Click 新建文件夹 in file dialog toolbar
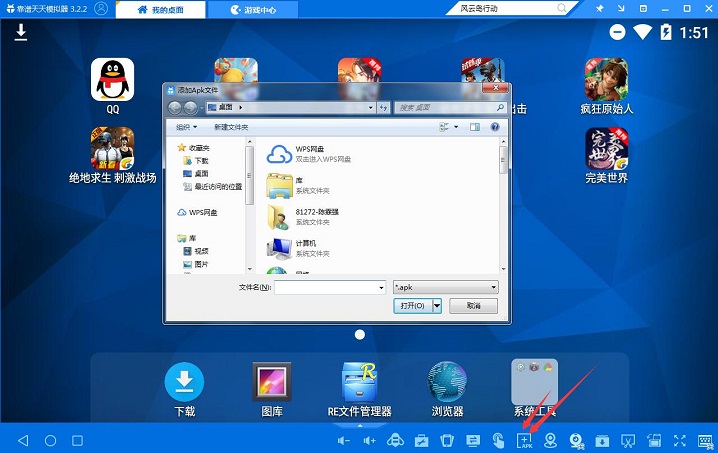This screenshot has width=718, height=453. coord(231,127)
